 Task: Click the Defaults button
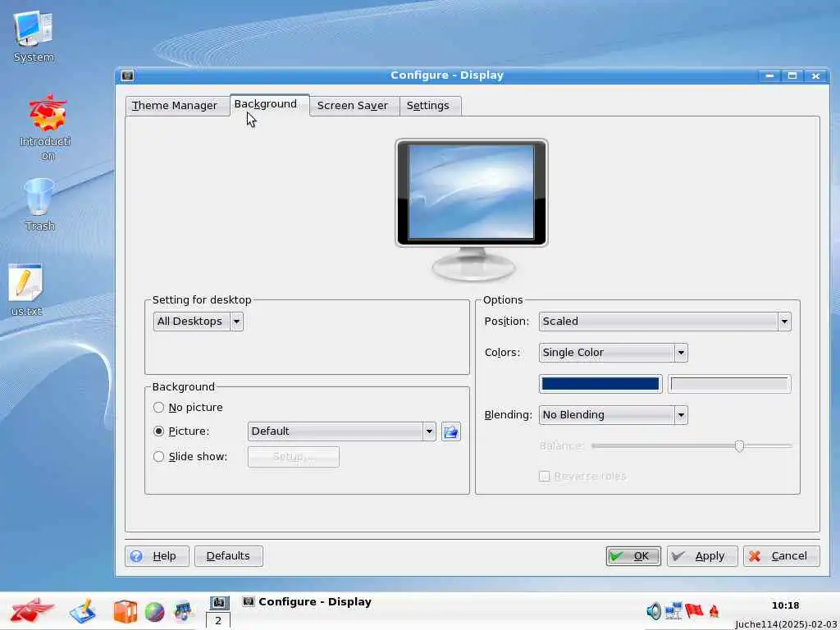(x=229, y=556)
